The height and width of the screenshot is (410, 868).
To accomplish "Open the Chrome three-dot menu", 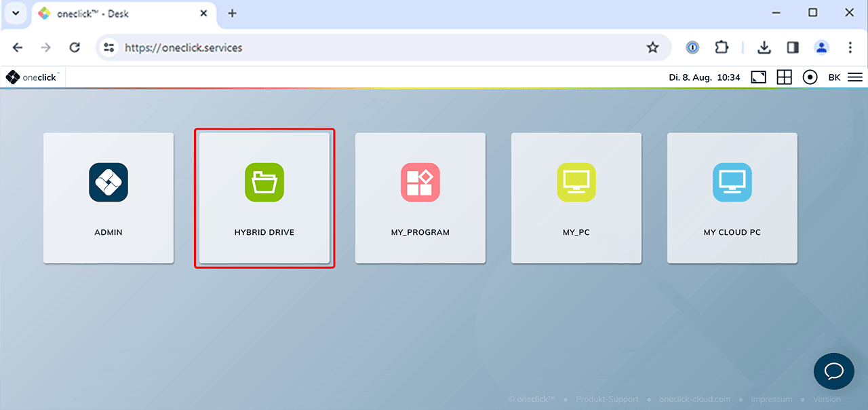I will pyautogui.click(x=850, y=48).
